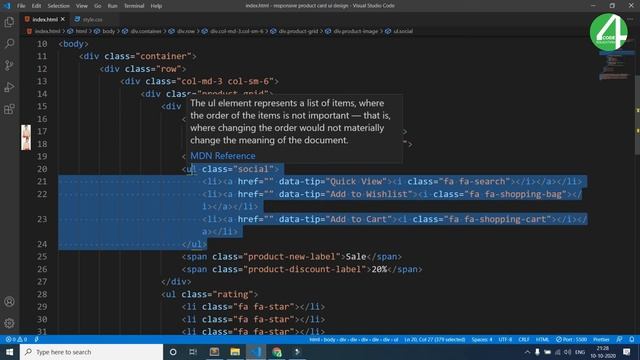Click the fa fa-search class text

[477, 181]
